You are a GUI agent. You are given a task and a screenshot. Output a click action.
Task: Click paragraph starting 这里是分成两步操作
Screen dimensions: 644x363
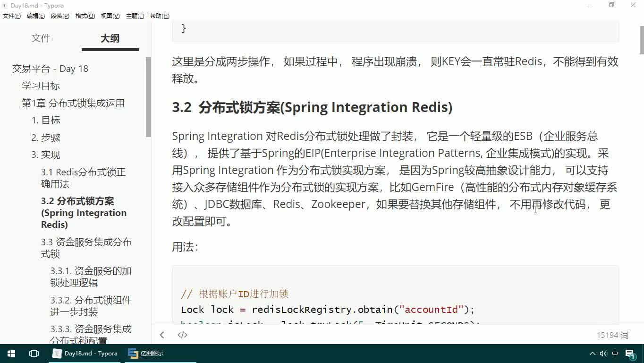click(x=395, y=70)
